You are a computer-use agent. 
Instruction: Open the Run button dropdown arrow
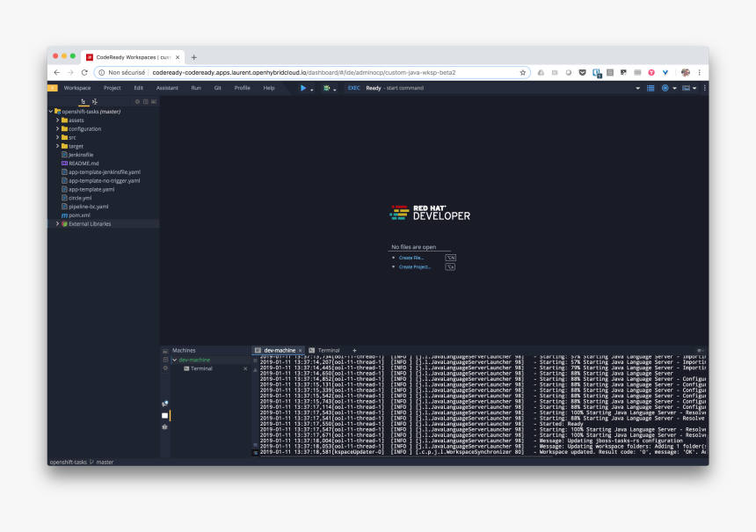(x=312, y=90)
